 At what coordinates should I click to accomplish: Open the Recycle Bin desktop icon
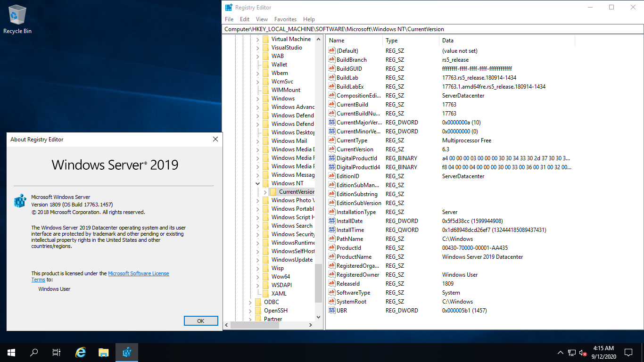[17, 19]
